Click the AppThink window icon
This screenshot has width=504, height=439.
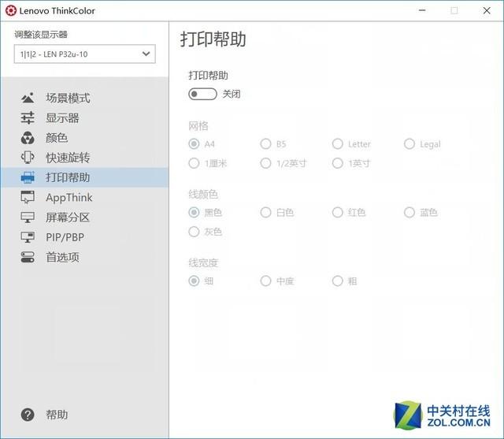pos(28,197)
